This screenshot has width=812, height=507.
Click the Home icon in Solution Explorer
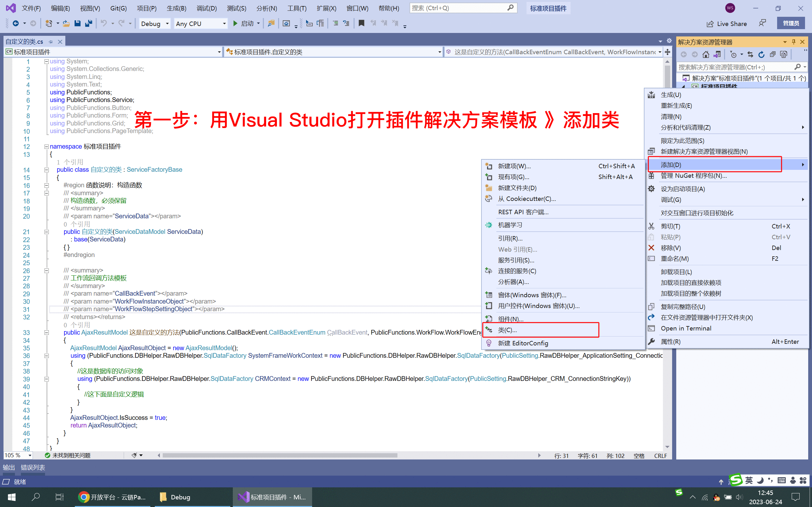pyautogui.click(x=706, y=54)
